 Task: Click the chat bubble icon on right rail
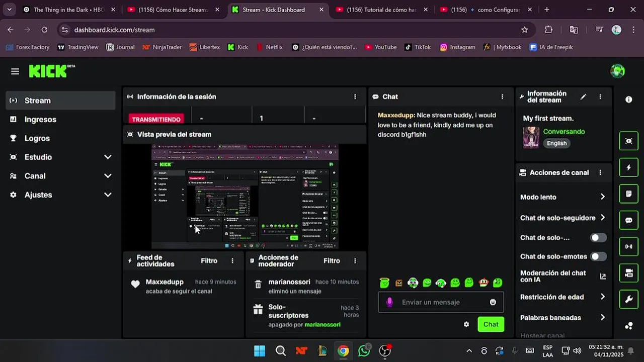628,220
